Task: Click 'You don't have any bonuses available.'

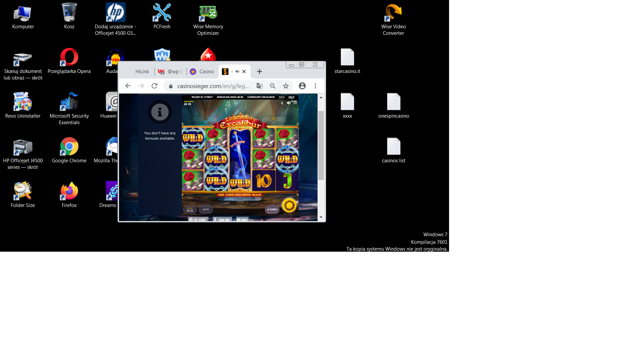Action: pyautogui.click(x=160, y=136)
